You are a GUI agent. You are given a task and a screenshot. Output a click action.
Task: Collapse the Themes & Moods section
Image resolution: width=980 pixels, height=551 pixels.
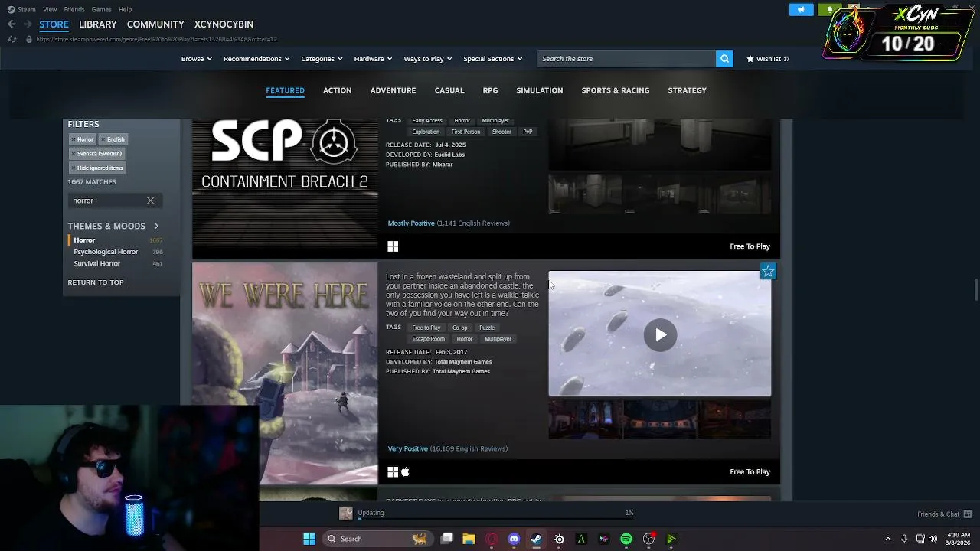tap(156, 226)
